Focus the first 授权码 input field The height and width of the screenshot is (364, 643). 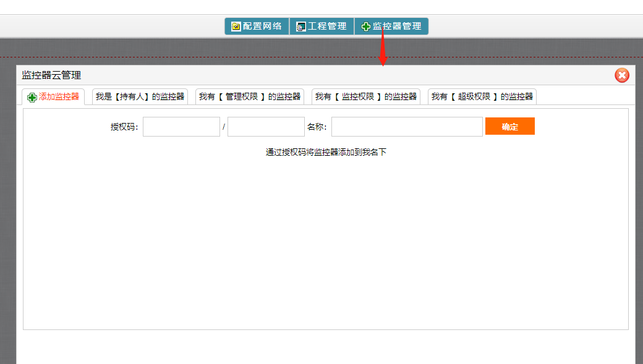click(181, 127)
